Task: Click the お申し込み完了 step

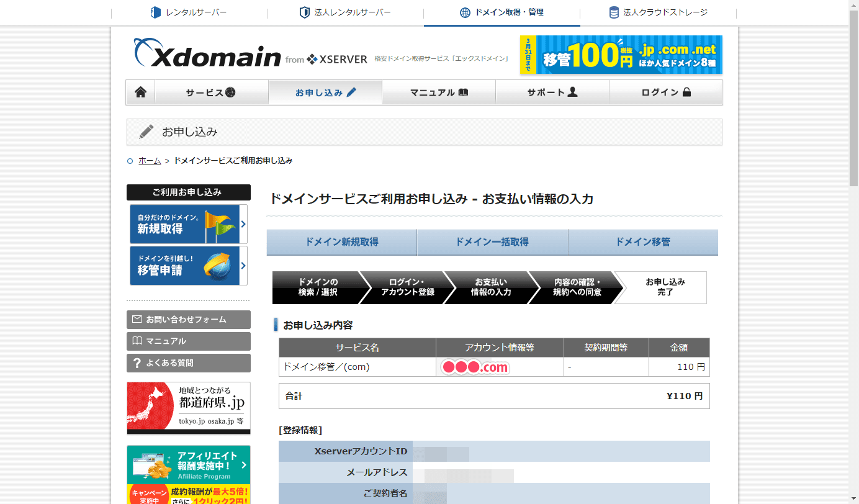Action: click(x=665, y=287)
